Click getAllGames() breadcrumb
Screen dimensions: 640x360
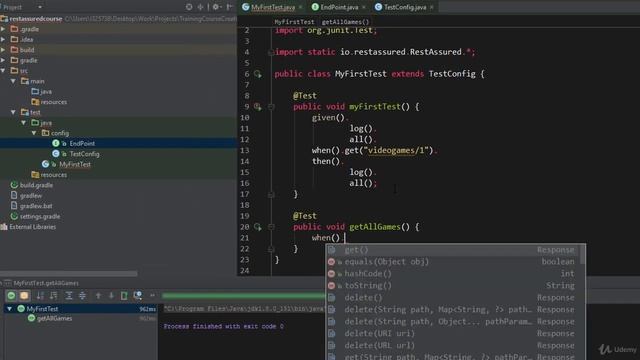pos(345,22)
